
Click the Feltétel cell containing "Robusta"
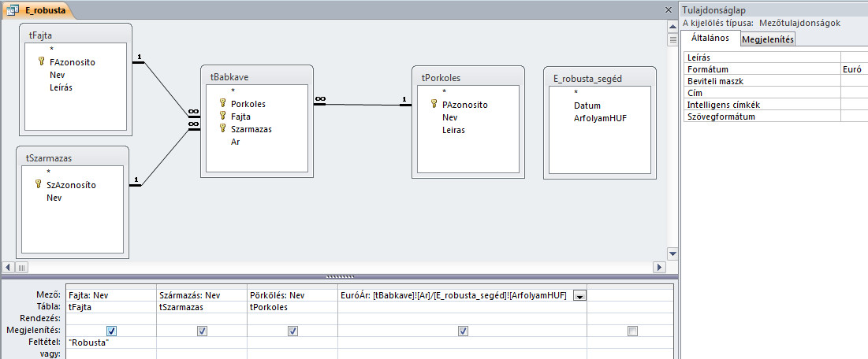click(x=110, y=343)
